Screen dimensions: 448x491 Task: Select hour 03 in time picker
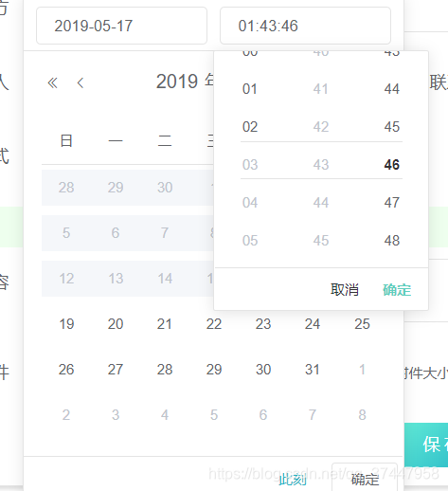(250, 165)
